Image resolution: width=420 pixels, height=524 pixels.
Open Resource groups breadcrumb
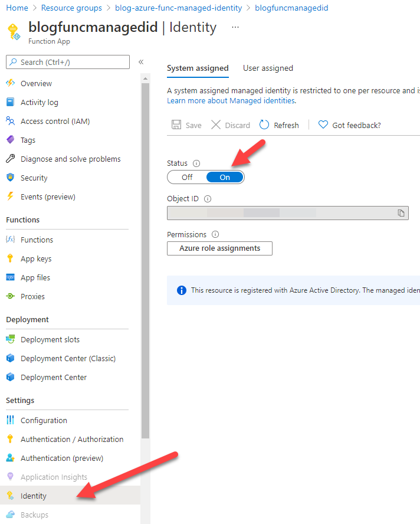click(71, 8)
